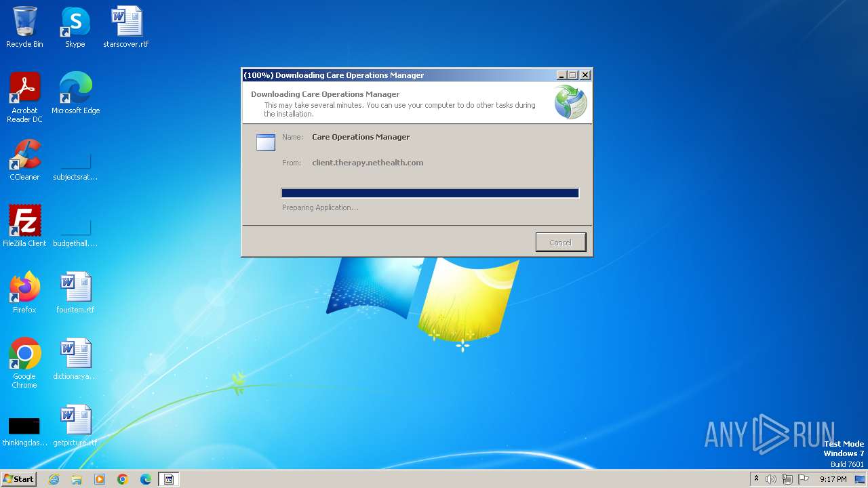Open the Recycle Bin desktop icon

(24, 27)
